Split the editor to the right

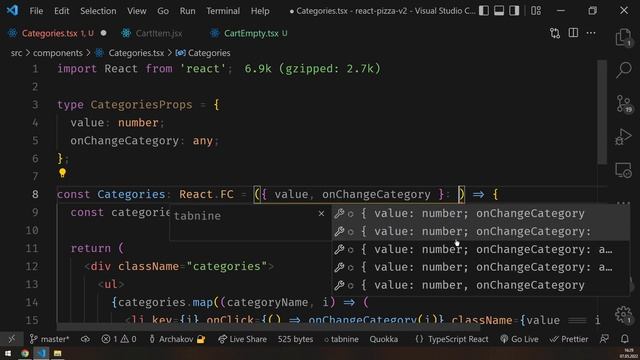coord(573,33)
